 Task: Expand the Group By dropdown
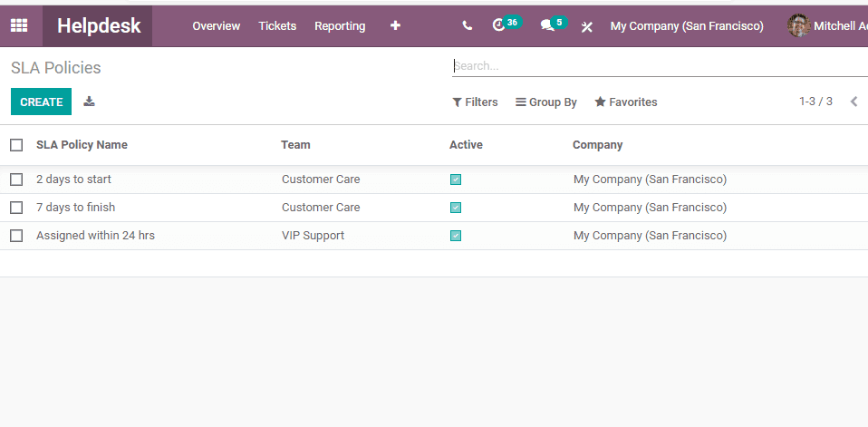pos(546,102)
